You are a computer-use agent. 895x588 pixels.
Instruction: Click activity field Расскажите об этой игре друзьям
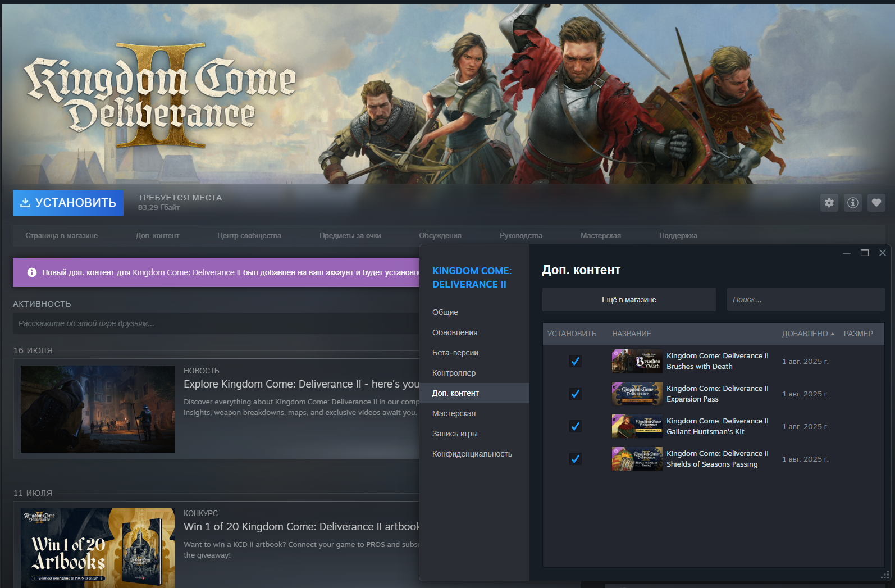coord(216,323)
